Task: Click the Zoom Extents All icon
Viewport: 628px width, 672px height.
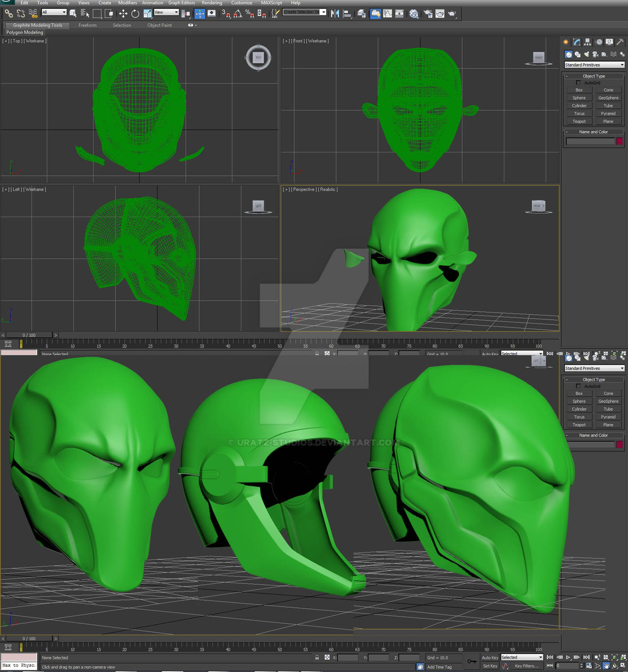Action: pos(623,657)
